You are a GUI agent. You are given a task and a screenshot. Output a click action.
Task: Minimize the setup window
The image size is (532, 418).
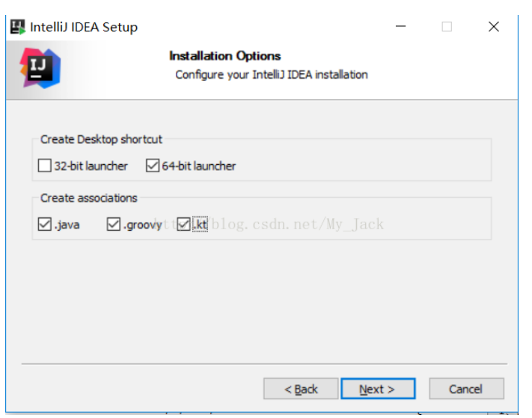[x=401, y=26]
